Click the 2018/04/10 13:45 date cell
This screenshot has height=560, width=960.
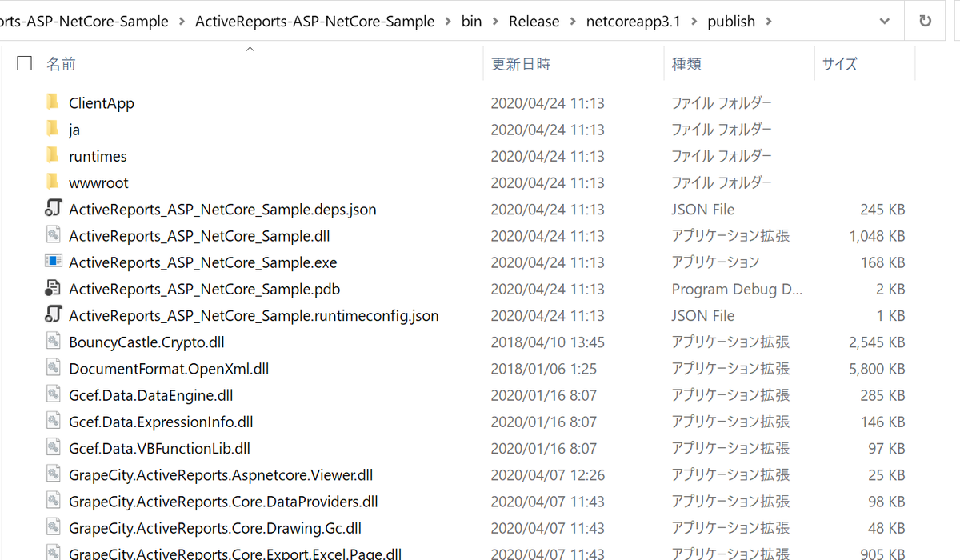547,342
